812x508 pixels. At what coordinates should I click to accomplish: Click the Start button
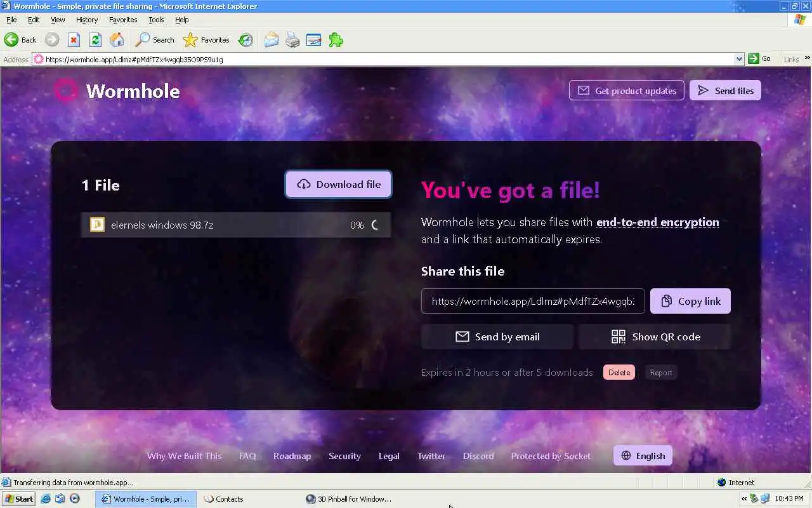click(x=19, y=498)
